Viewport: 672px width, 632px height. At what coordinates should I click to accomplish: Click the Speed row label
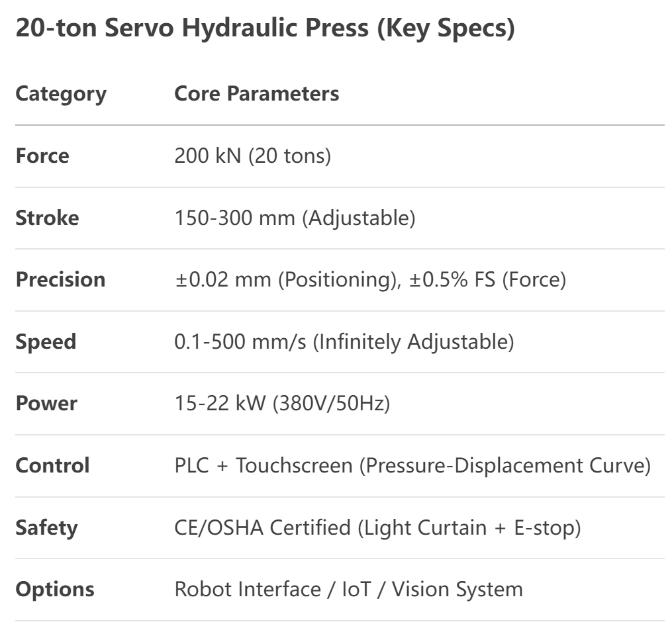[46, 342]
